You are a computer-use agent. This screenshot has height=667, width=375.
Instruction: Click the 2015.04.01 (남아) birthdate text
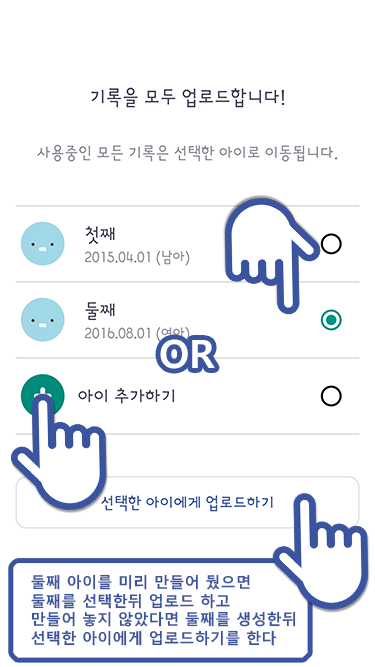pos(137,257)
